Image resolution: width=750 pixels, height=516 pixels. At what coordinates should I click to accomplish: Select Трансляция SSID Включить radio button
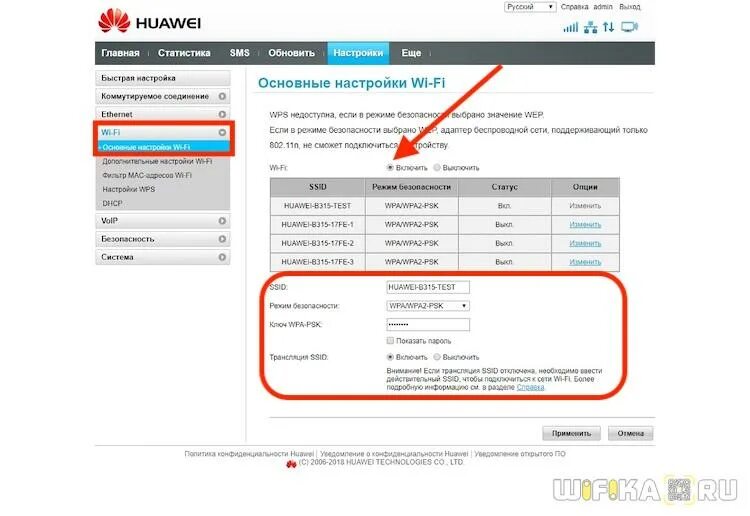pos(390,357)
